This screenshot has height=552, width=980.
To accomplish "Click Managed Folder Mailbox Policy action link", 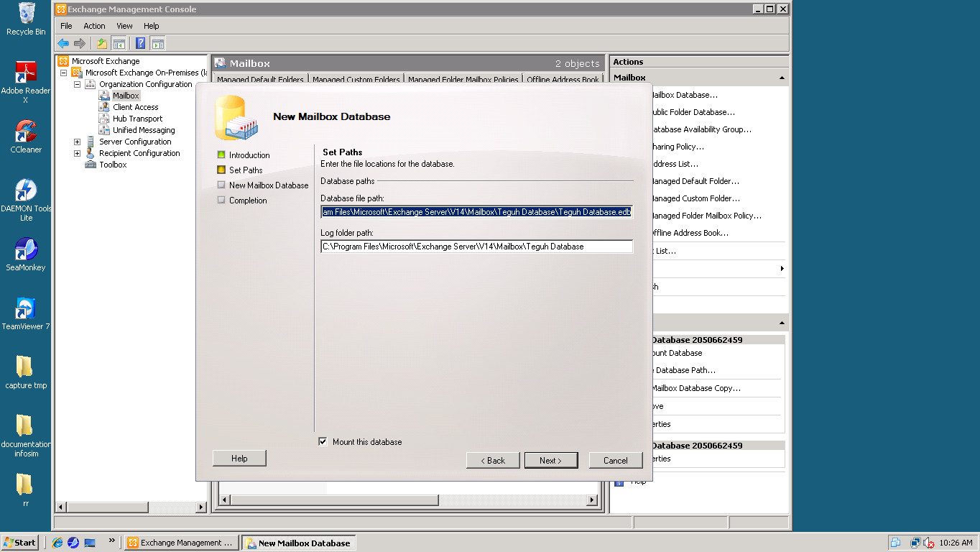I will [x=706, y=216].
